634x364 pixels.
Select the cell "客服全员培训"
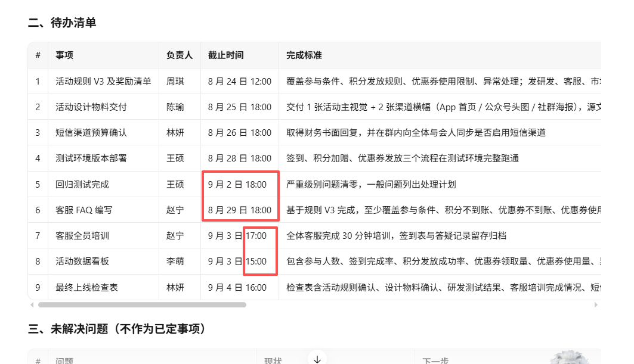coord(82,236)
